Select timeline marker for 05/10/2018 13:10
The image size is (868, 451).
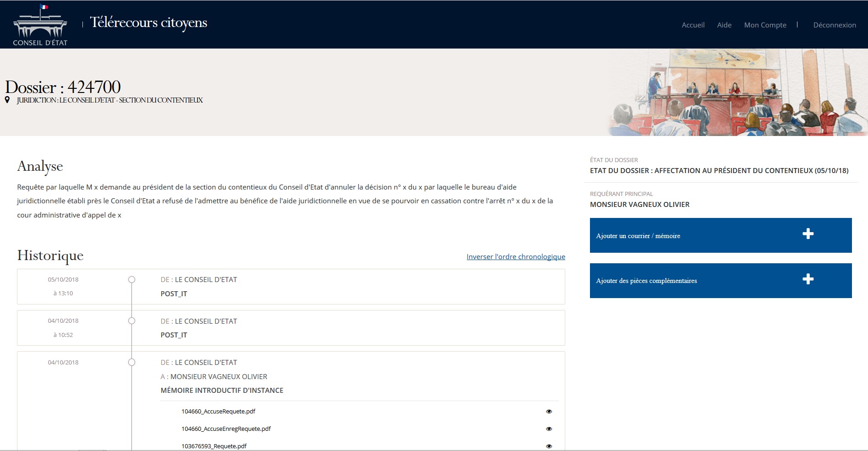(x=131, y=280)
